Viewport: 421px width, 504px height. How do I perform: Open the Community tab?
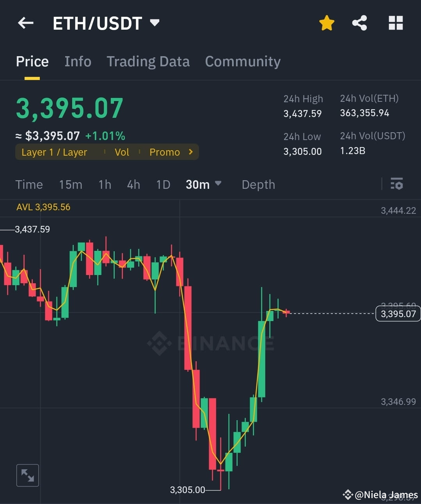[242, 61]
